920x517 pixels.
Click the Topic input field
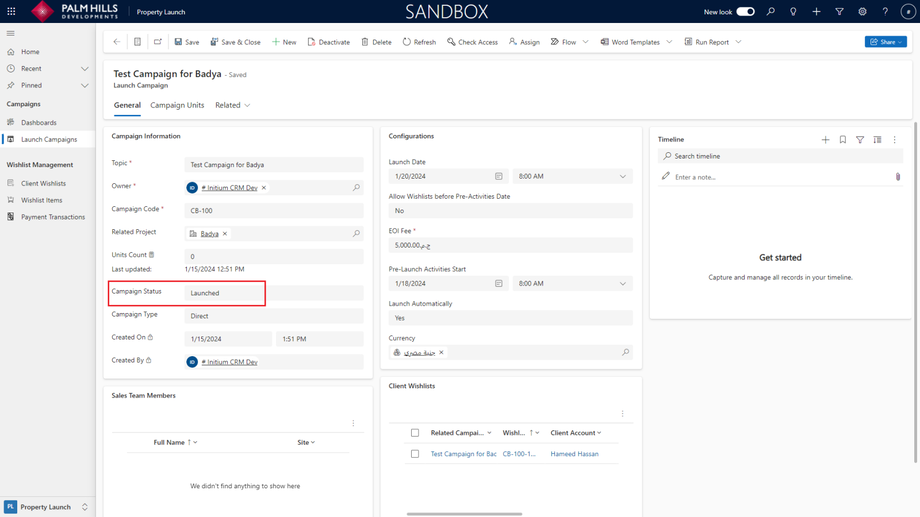click(273, 165)
